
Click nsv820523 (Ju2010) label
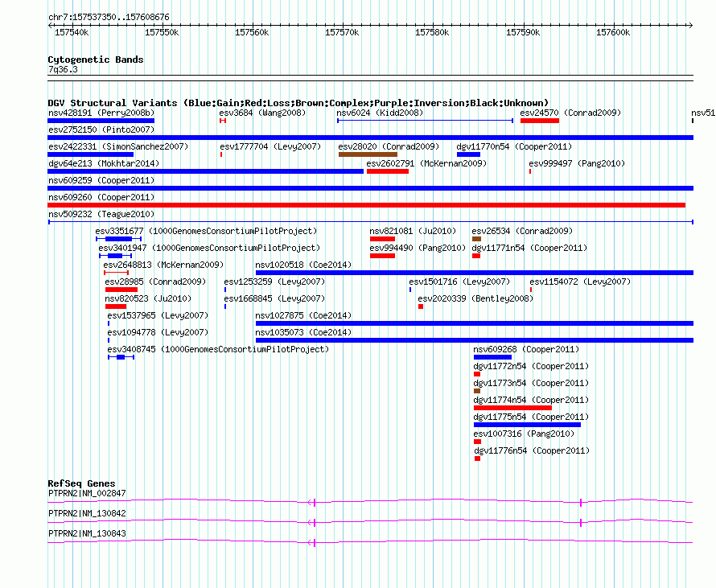148,298
